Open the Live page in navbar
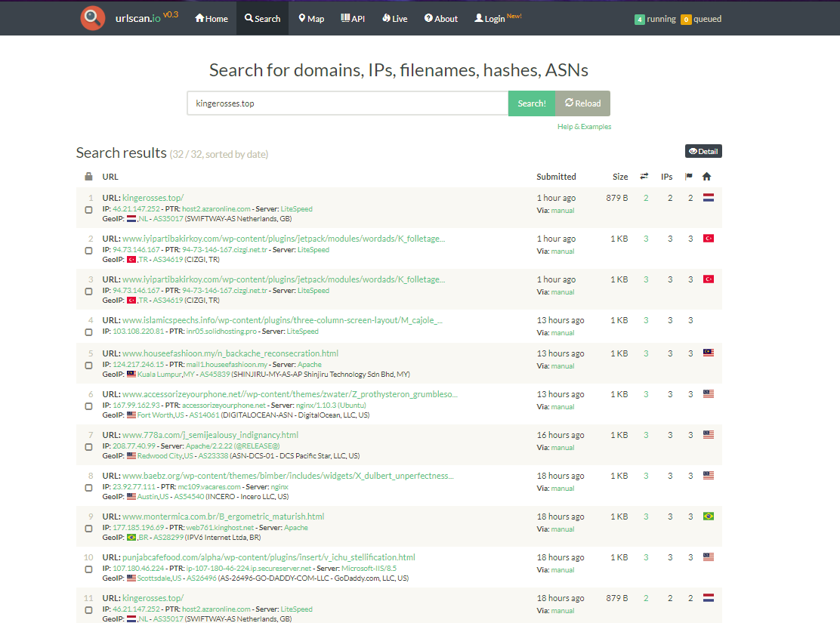 (394, 18)
